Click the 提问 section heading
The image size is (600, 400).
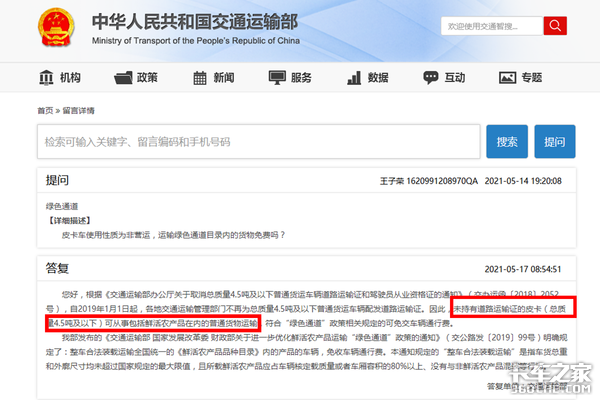[57, 180]
